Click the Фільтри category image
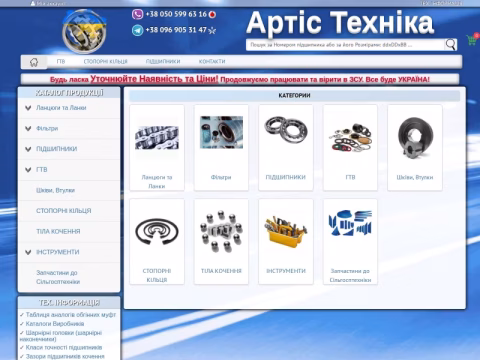The width and height of the screenshot is (480, 360). click(221, 132)
